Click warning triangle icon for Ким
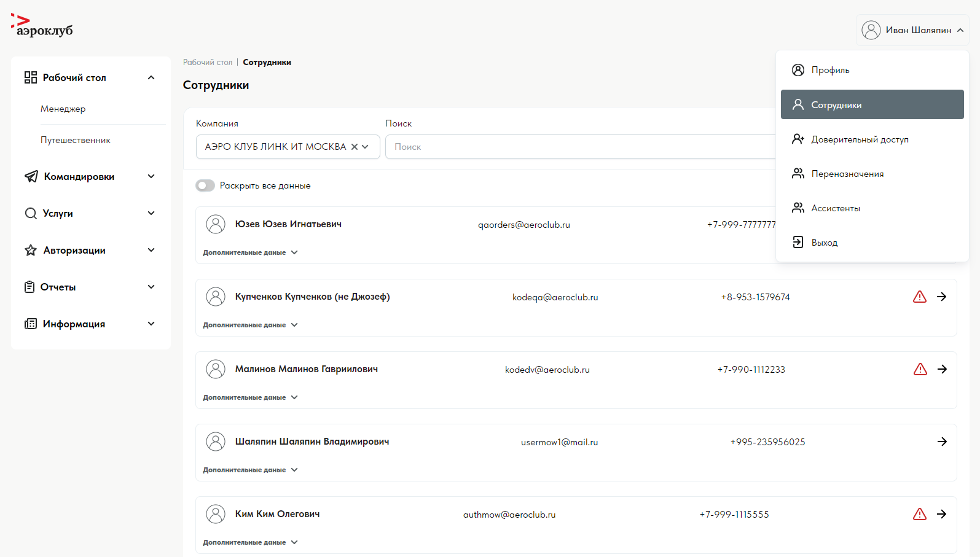This screenshot has width=980, height=557. coord(919,515)
